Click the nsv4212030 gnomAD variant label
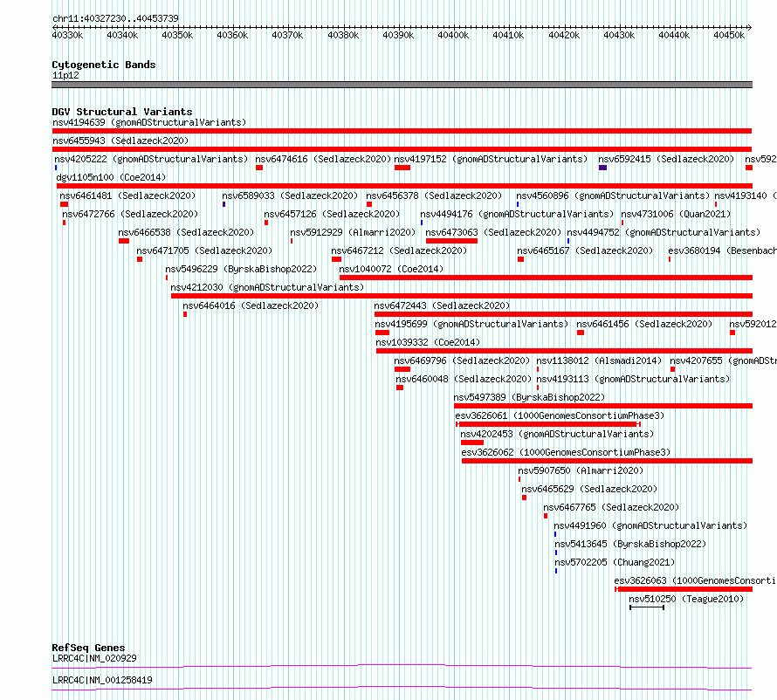The height and width of the screenshot is (700, 777). coord(267,287)
